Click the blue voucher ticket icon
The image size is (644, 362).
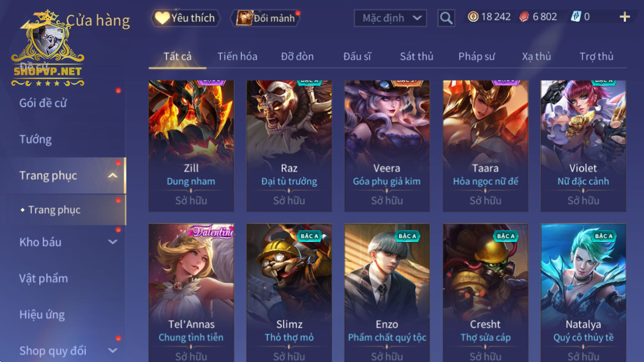(x=576, y=17)
